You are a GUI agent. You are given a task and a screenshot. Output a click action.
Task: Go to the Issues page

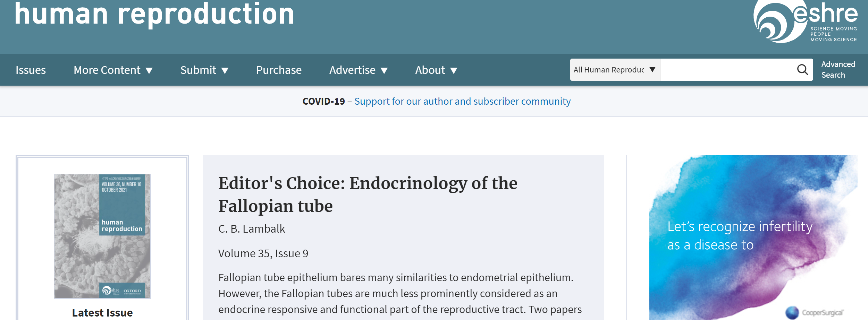pyautogui.click(x=31, y=70)
